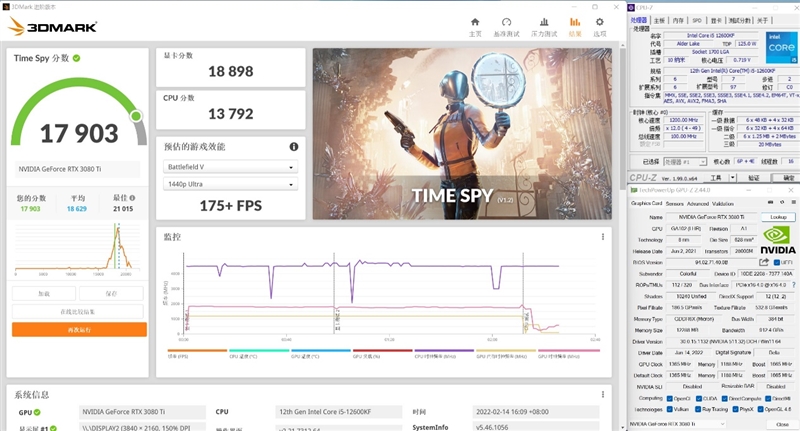Click the 3DMARK logo
800x431 pixels.
pos(53,27)
